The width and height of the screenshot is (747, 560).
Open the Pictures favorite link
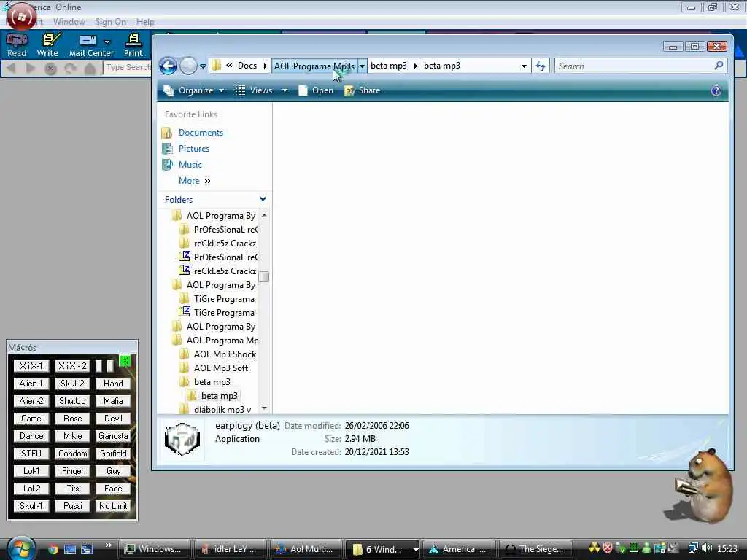(194, 149)
